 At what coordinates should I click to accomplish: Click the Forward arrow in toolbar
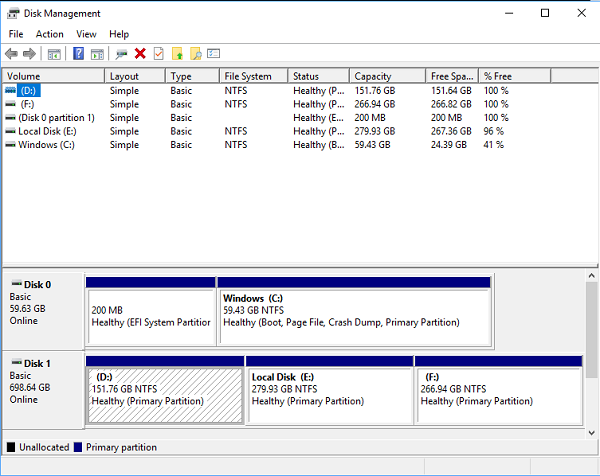coord(29,54)
